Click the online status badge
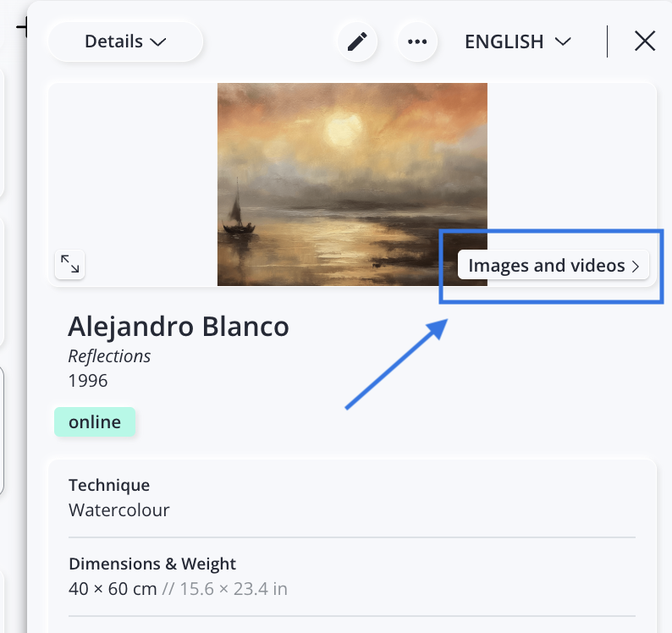This screenshot has width=672, height=633. [x=95, y=422]
